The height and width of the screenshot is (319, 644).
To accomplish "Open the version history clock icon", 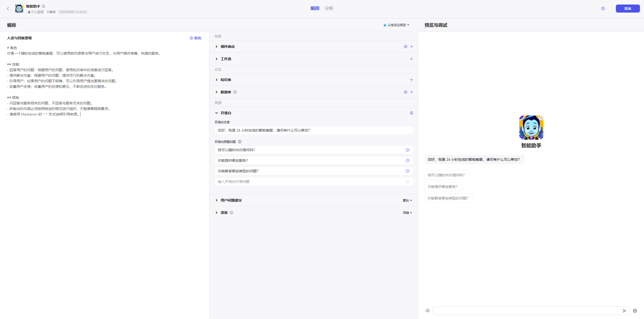I will [603, 9].
